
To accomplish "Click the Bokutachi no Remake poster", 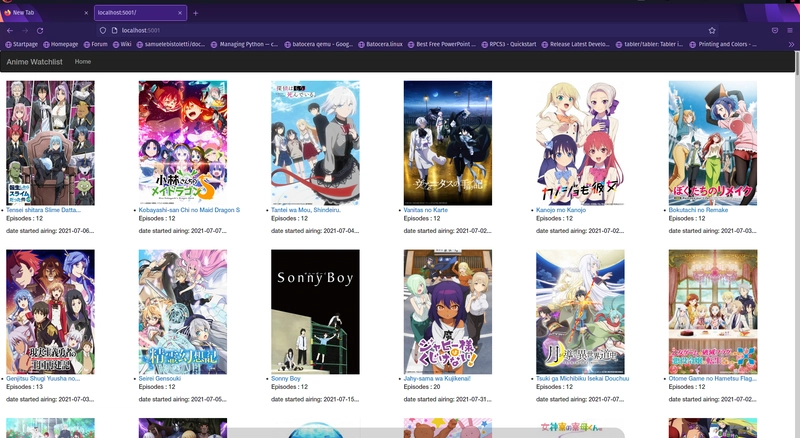I will click(713, 143).
